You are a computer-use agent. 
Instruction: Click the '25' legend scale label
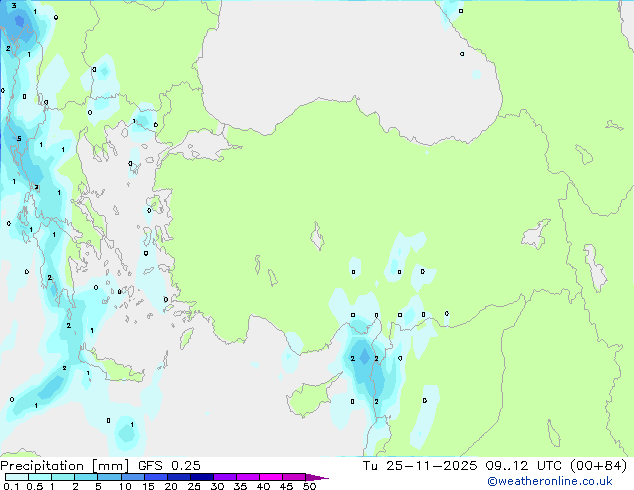coord(194,486)
